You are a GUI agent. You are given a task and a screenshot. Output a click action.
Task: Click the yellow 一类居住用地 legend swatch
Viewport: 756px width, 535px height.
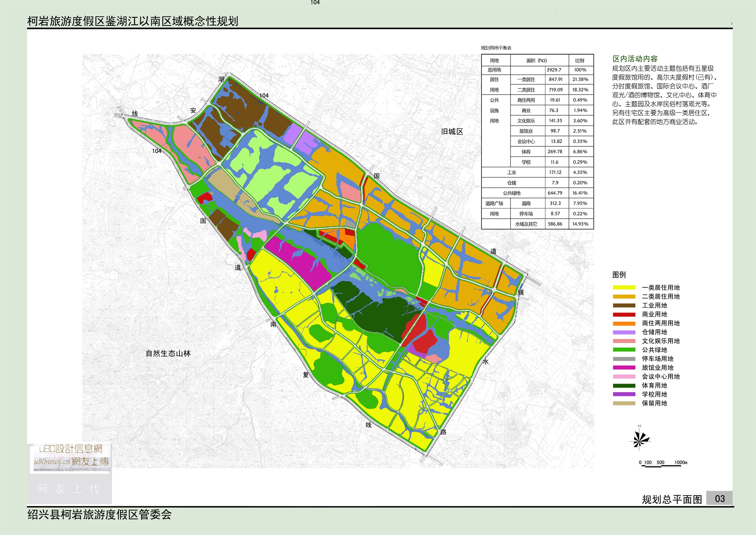click(624, 287)
